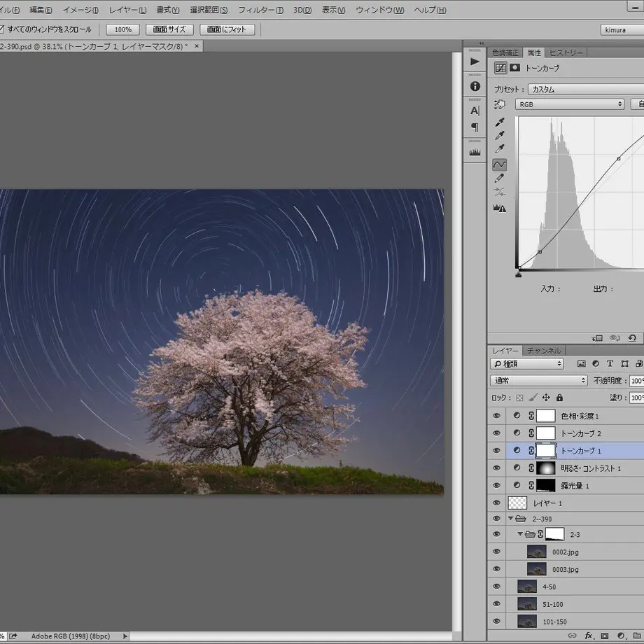
Task: Click the 画面にフィット button
Action: point(227,29)
